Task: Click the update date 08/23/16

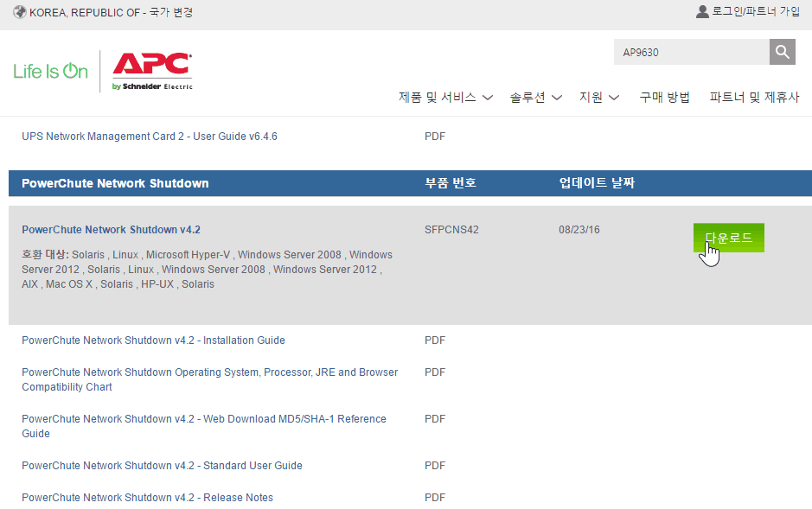Action: point(579,230)
